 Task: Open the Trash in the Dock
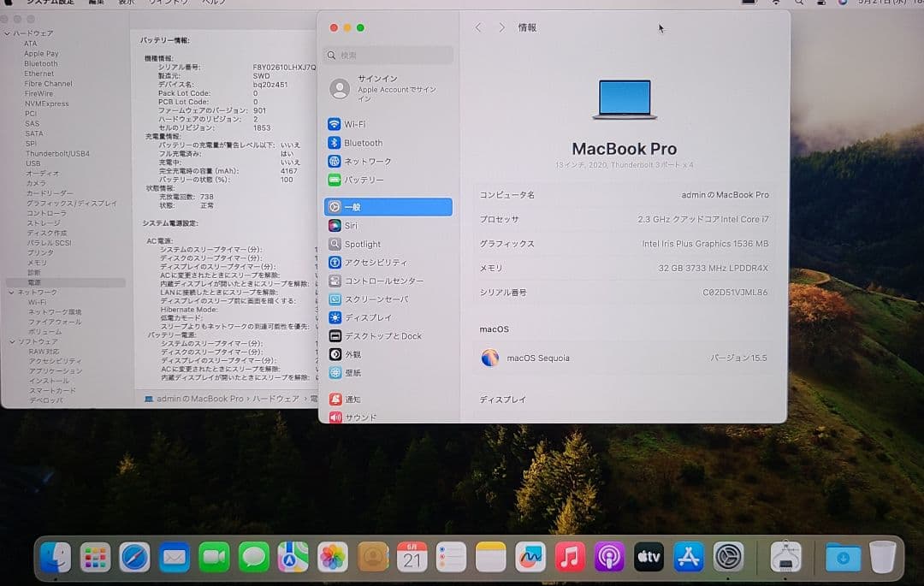tap(882, 557)
